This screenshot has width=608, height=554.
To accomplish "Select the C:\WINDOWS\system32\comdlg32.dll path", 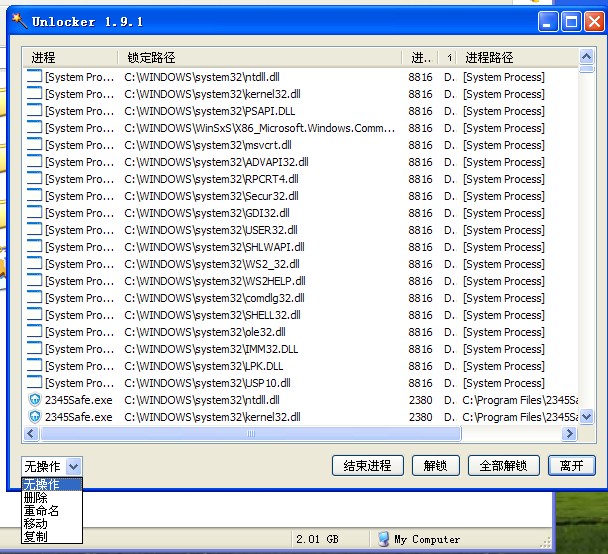I will pos(214,298).
